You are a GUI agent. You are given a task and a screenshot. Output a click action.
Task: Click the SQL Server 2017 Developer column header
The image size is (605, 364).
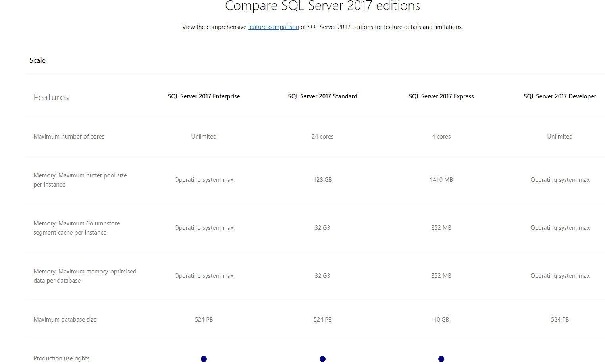559,96
